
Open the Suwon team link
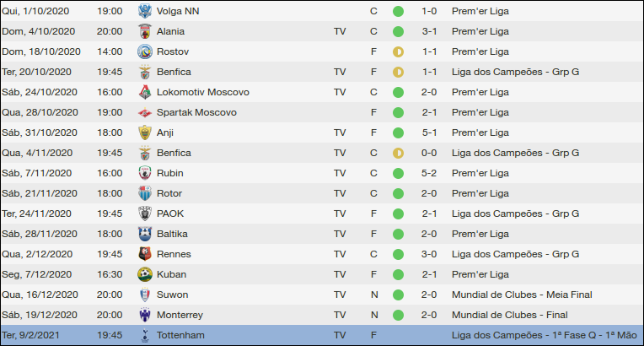(172, 295)
